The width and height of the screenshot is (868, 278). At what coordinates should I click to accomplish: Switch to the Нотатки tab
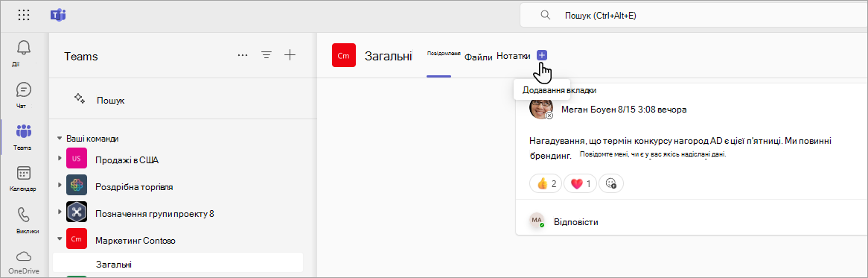pos(513,55)
